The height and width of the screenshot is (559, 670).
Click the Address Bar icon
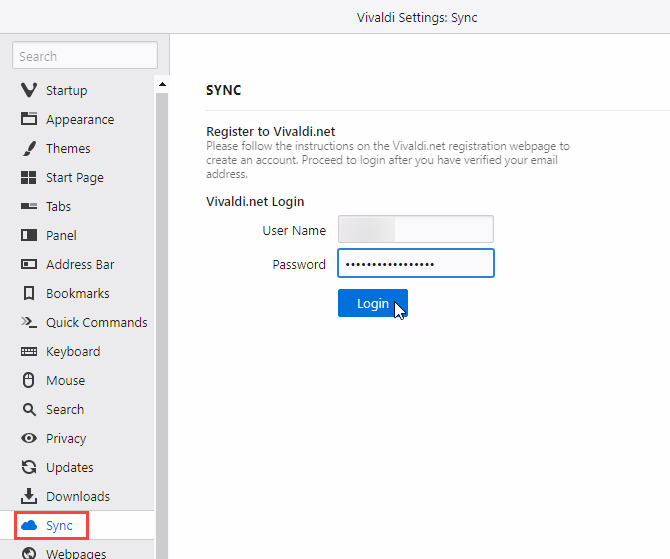point(29,264)
